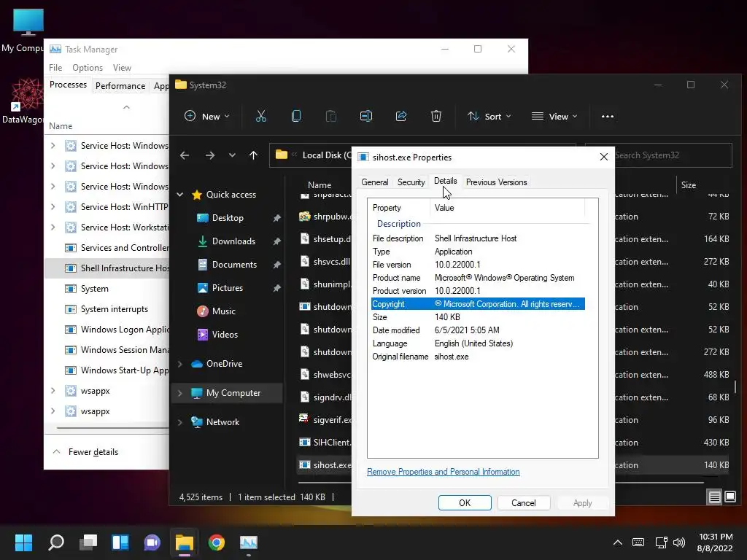This screenshot has height=560, width=747.
Task: Open volume control in system tray
Action: pos(679,542)
